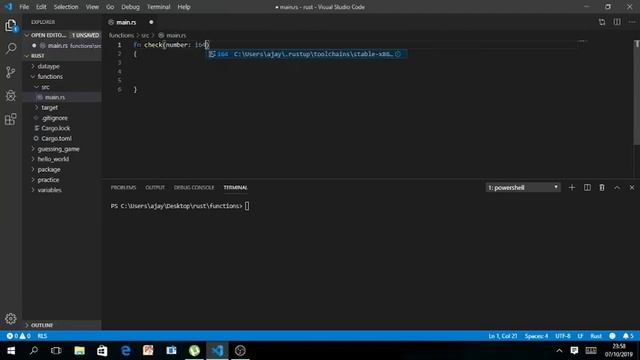
Task: Open the Manage gear settings icon
Action: (11, 318)
